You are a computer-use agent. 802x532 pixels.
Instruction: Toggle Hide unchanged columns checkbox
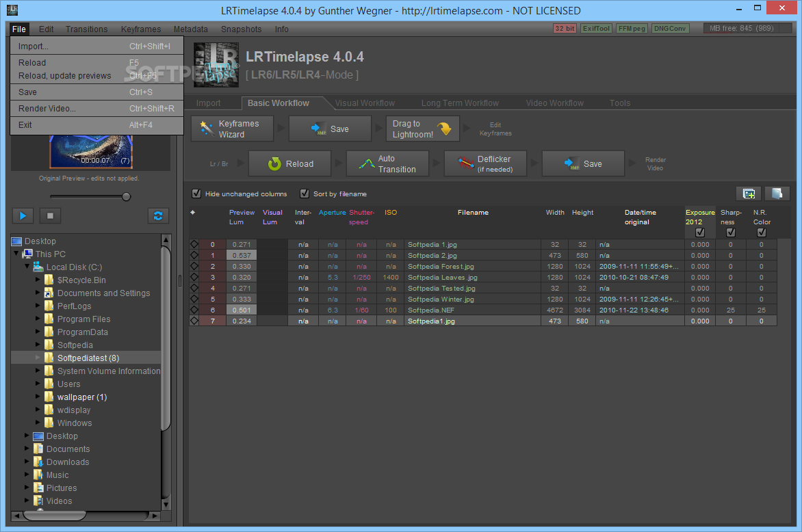[x=196, y=194]
